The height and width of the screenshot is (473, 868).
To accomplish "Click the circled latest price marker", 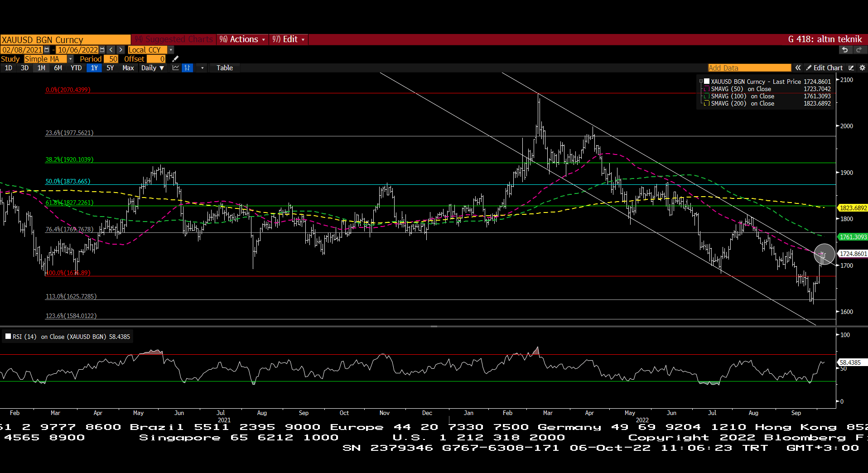I will (x=824, y=254).
